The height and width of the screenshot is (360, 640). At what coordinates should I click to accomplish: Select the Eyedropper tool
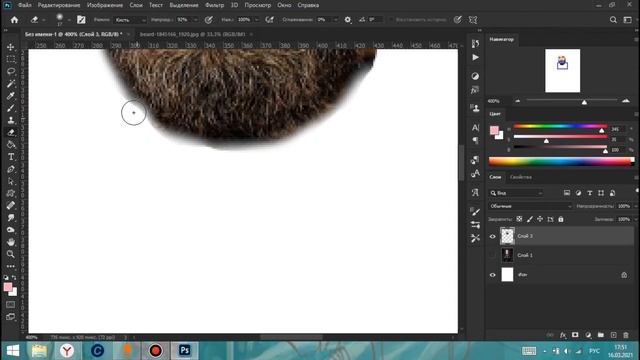11,96
